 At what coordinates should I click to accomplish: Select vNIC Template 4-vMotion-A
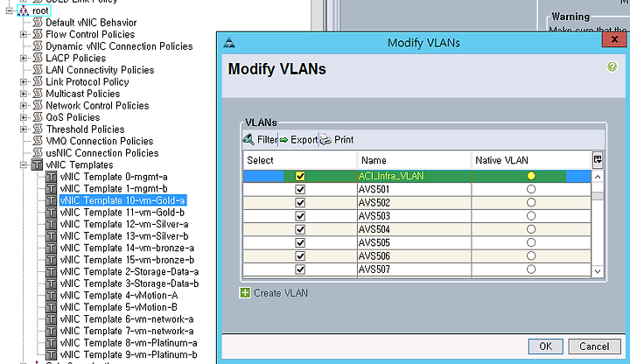pyautogui.click(x=119, y=295)
